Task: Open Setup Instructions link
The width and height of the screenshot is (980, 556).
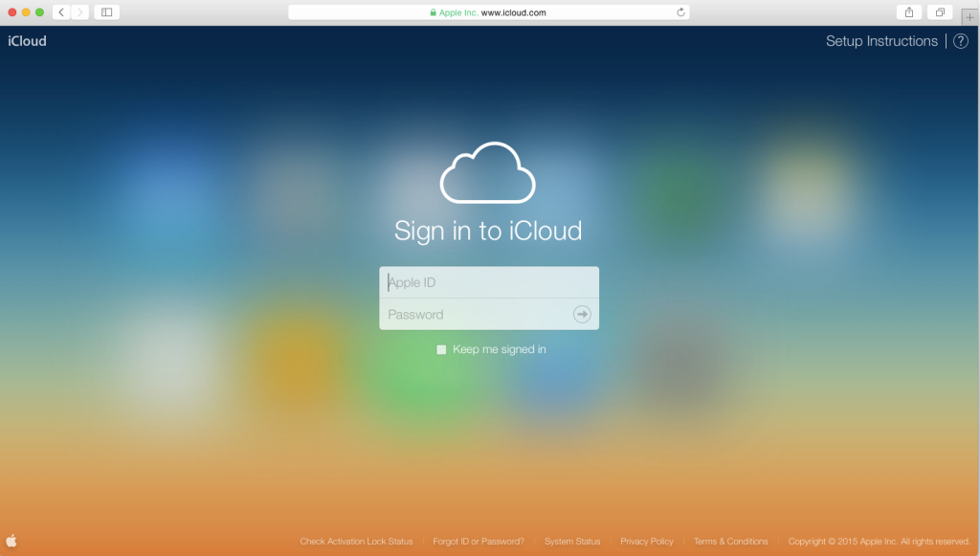Action: point(881,41)
